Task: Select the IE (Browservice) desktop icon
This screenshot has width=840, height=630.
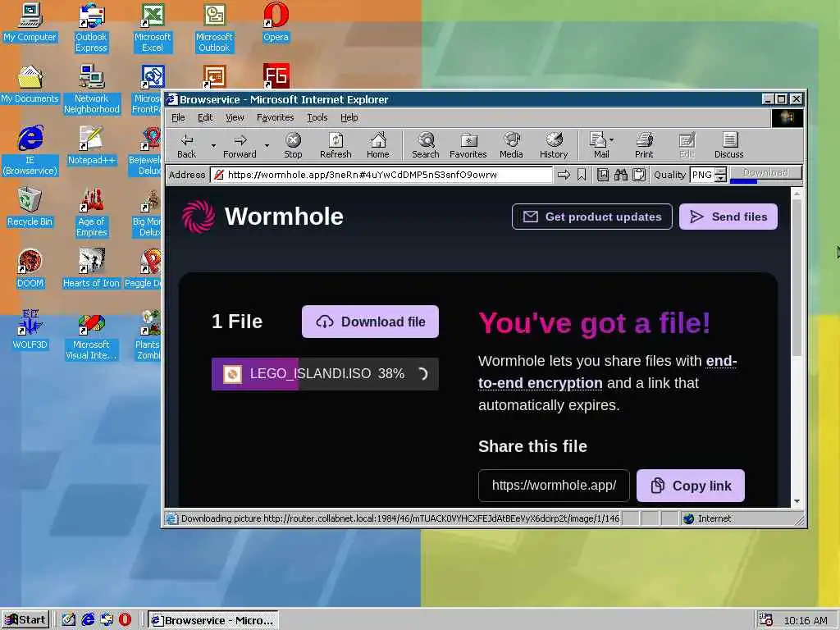Action: pos(30,151)
